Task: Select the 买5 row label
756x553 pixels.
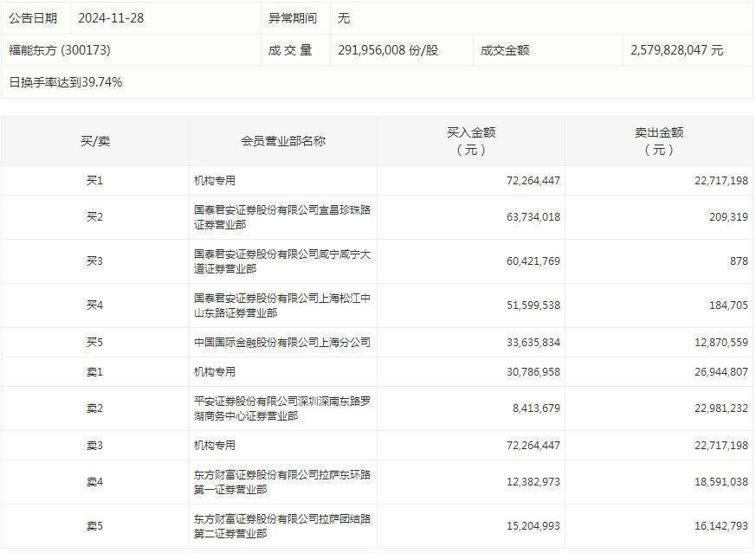Action: pyautogui.click(x=95, y=343)
